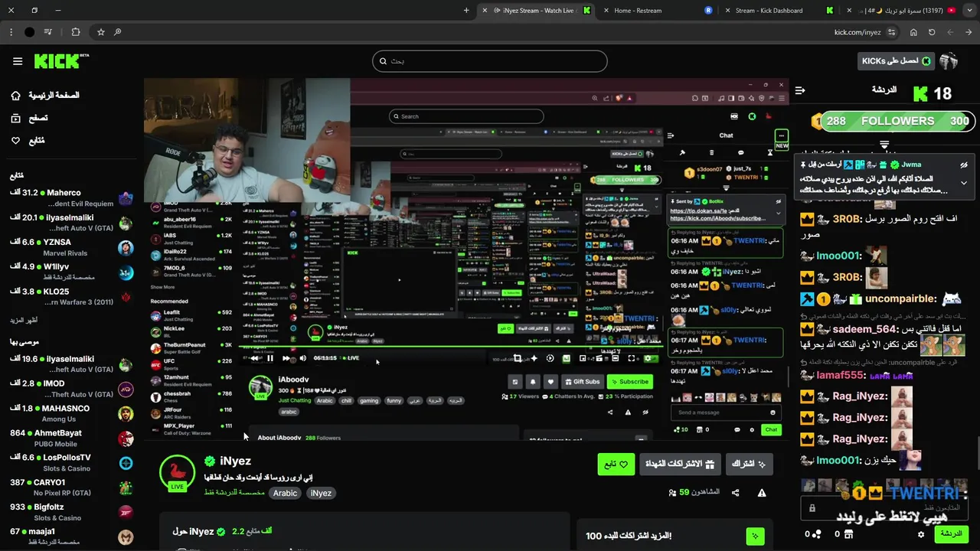The width and height of the screenshot is (980, 551).
Task: Click the Gift Subscriptions button
Action: tap(679, 464)
